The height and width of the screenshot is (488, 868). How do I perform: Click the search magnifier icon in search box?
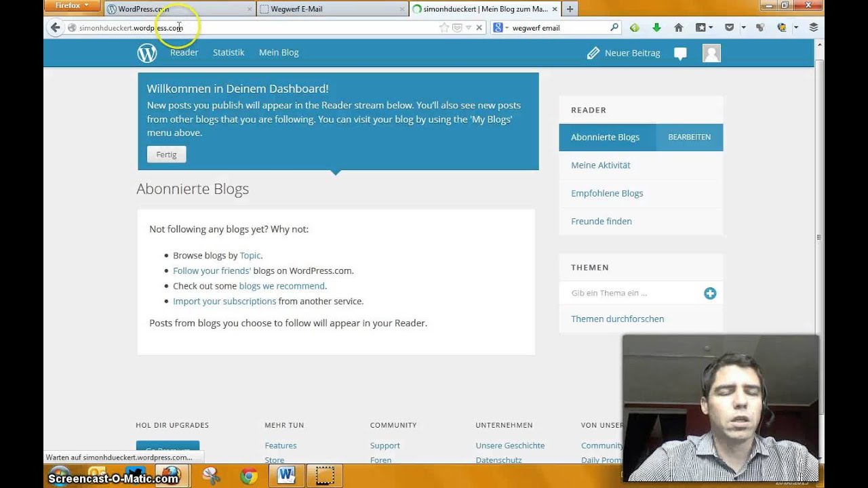click(614, 28)
